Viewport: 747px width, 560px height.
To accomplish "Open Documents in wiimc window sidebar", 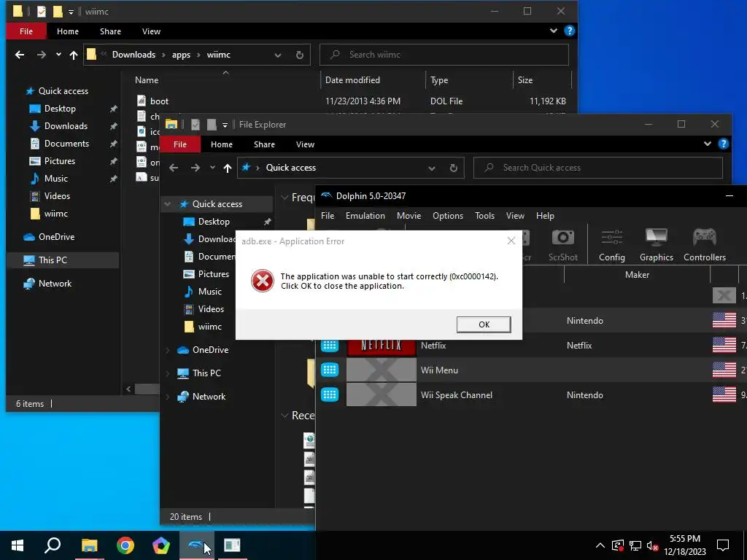I will pyautogui.click(x=66, y=144).
